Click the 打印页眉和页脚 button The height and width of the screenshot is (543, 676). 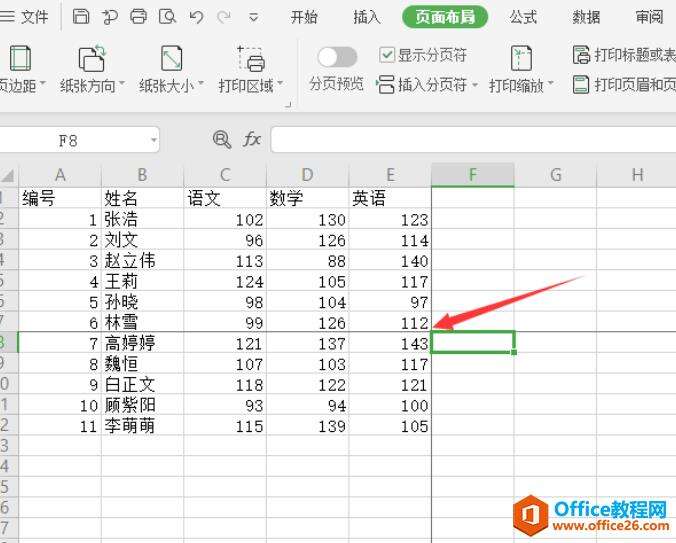point(624,84)
